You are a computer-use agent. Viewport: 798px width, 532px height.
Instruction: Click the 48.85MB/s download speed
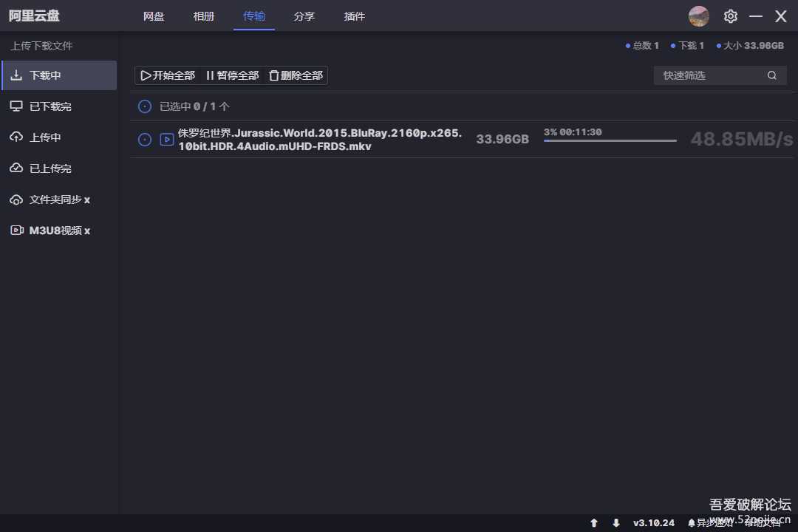tap(742, 139)
